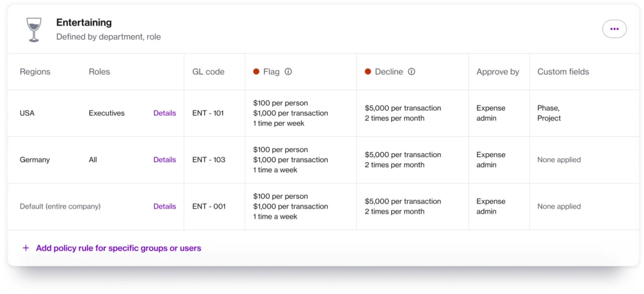Select the Regions column header
This screenshot has height=294, width=644.
35,72
